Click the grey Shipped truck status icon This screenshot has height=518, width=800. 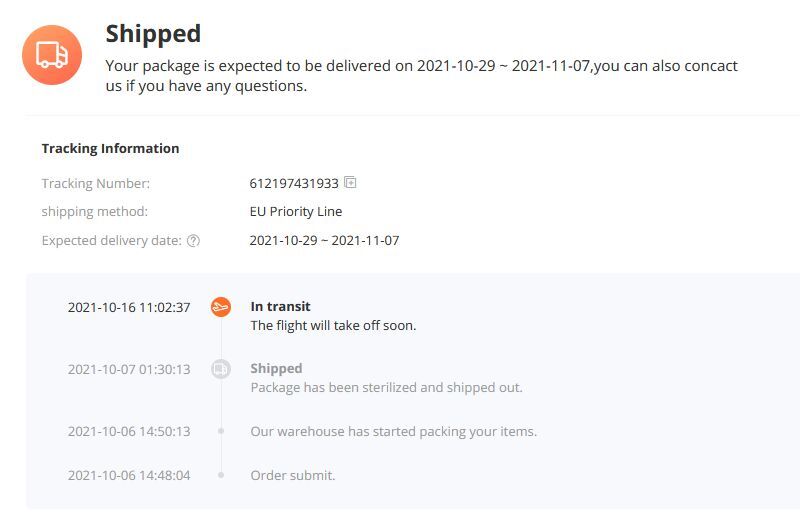(221, 368)
